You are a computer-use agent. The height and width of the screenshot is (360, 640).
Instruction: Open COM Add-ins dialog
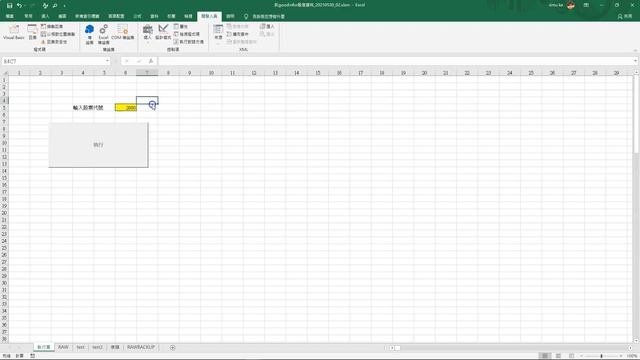pyautogui.click(x=123, y=32)
